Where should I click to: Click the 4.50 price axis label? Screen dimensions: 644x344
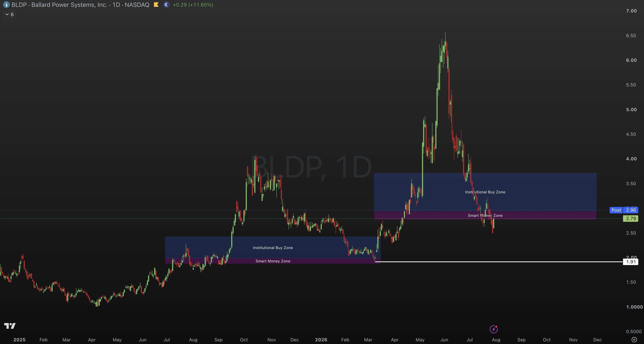point(631,134)
